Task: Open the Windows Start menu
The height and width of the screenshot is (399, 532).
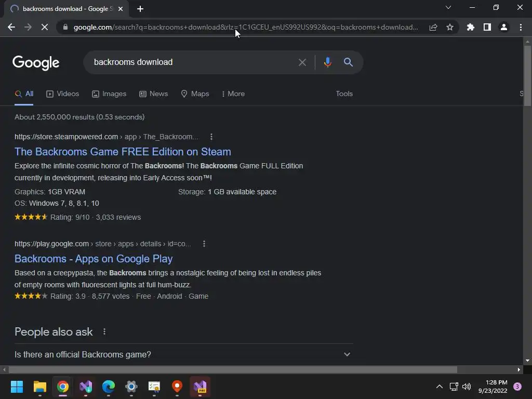Action: coord(17,387)
